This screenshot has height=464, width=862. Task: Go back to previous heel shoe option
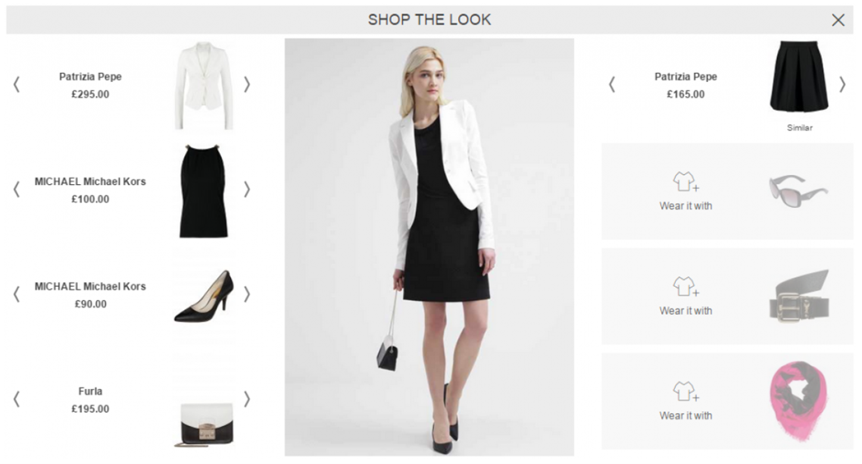tap(16, 294)
